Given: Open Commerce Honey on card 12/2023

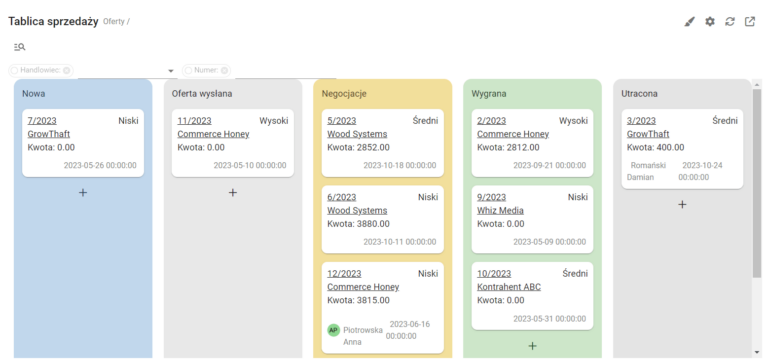Looking at the screenshot, I should pos(363,287).
